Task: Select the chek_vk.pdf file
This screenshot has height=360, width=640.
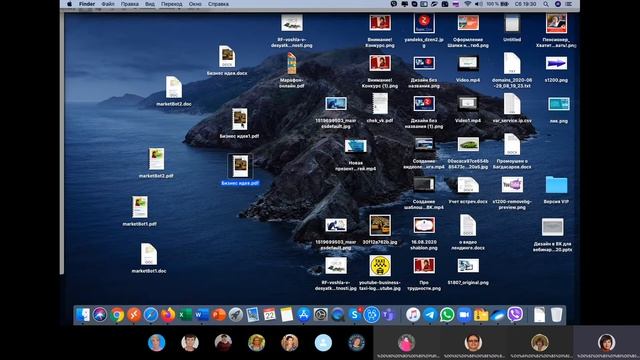Action: [x=380, y=108]
